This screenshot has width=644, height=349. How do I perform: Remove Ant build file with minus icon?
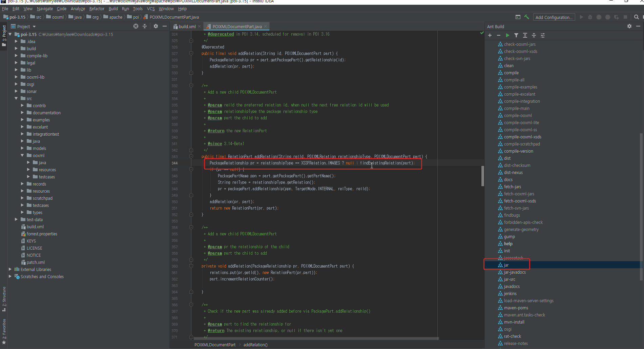[499, 35]
